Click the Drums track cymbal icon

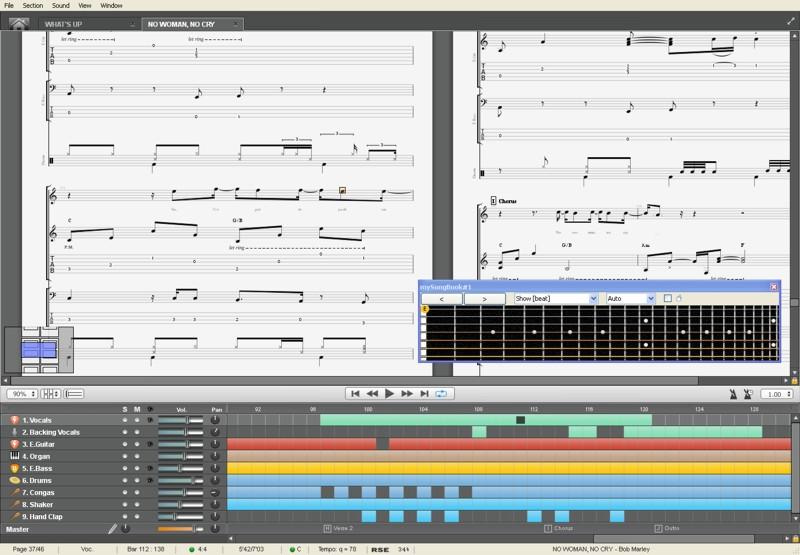click(15, 480)
